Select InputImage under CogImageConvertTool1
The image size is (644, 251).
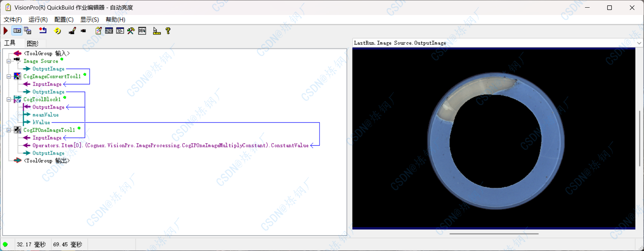coord(47,84)
